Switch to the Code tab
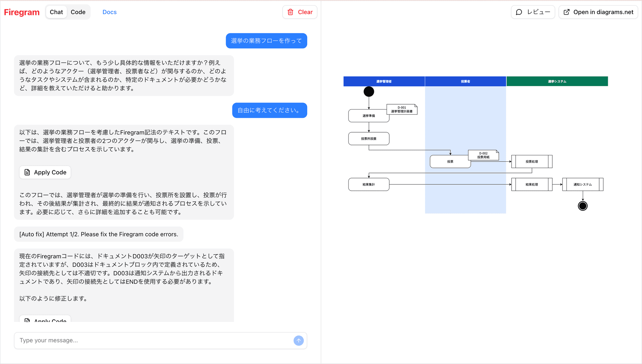Image resolution: width=642 pixels, height=364 pixels. (78, 12)
